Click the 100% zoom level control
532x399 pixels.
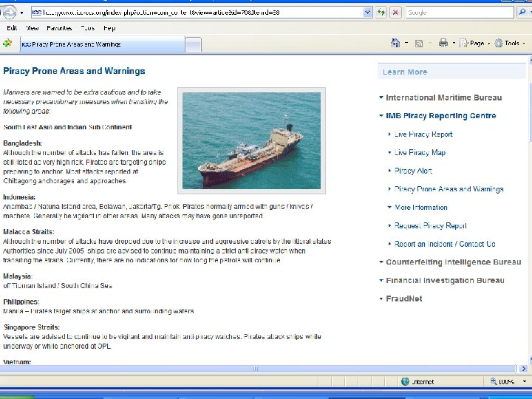[502, 382]
